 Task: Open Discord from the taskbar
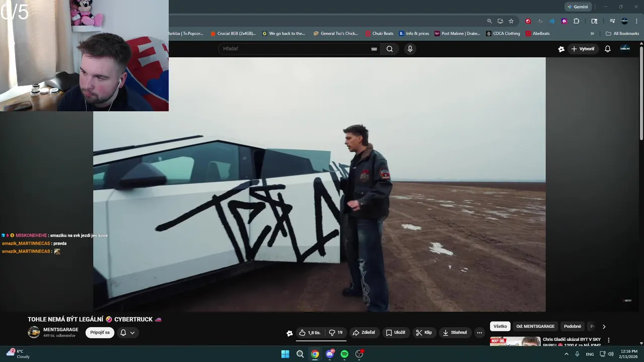click(x=330, y=354)
